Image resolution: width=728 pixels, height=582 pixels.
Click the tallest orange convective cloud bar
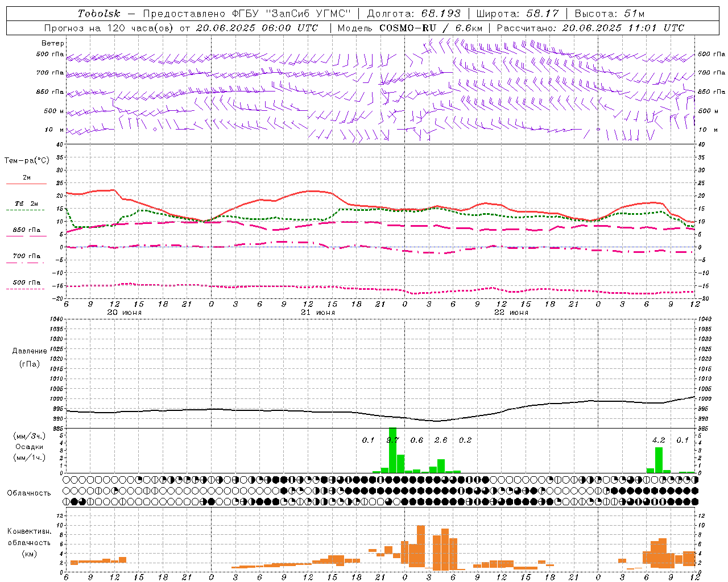(421, 546)
